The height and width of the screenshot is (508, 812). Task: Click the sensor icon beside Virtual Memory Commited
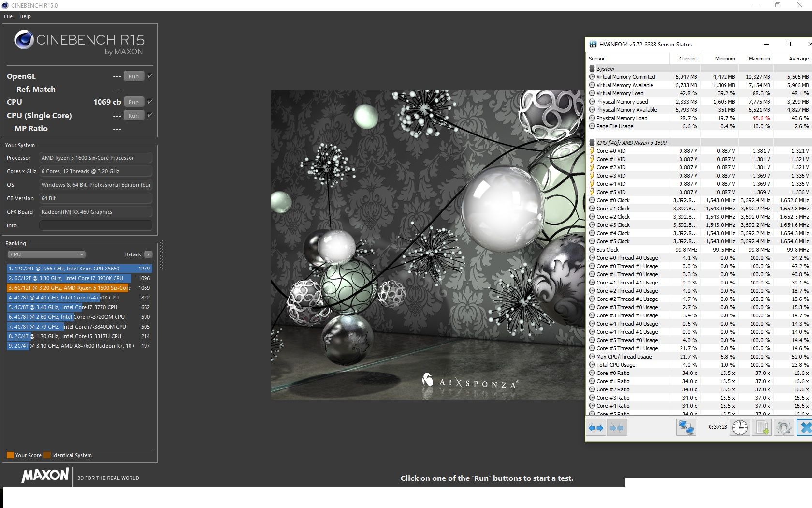tap(592, 77)
